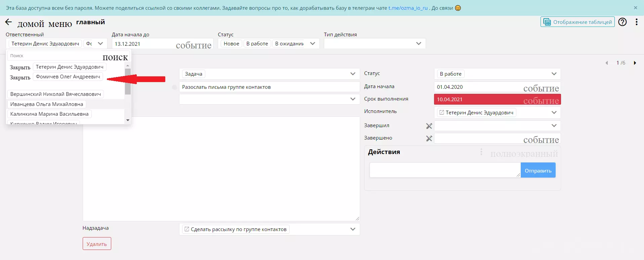Screen dimensions: 644x260
Task: Click Сделать рассылку по группе контактов link
Action: pos(239,229)
